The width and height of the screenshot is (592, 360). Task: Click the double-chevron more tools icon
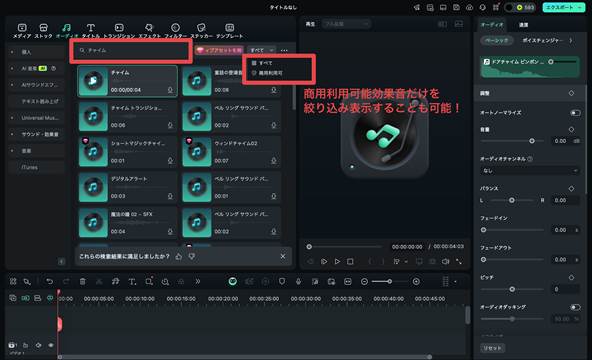click(197, 282)
